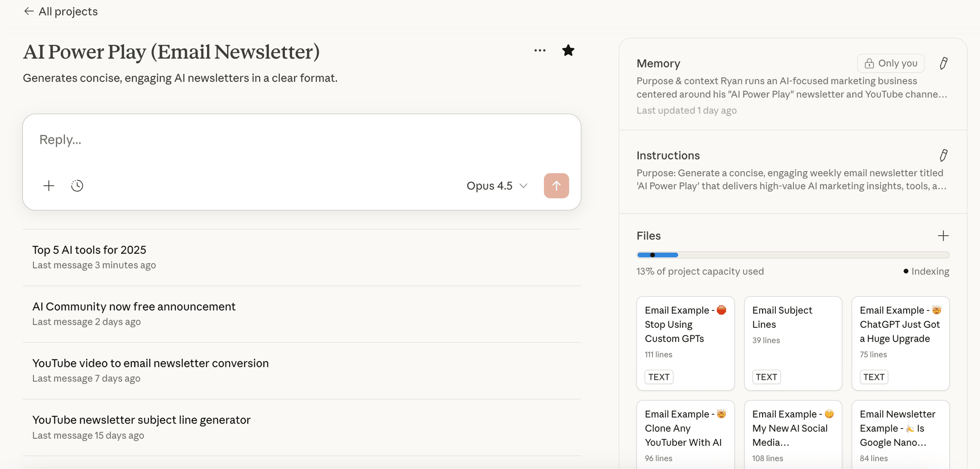Open YouTube video to email newsletter conversion
Viewport: 980px width, 469px height.
(x=150, y=363)
